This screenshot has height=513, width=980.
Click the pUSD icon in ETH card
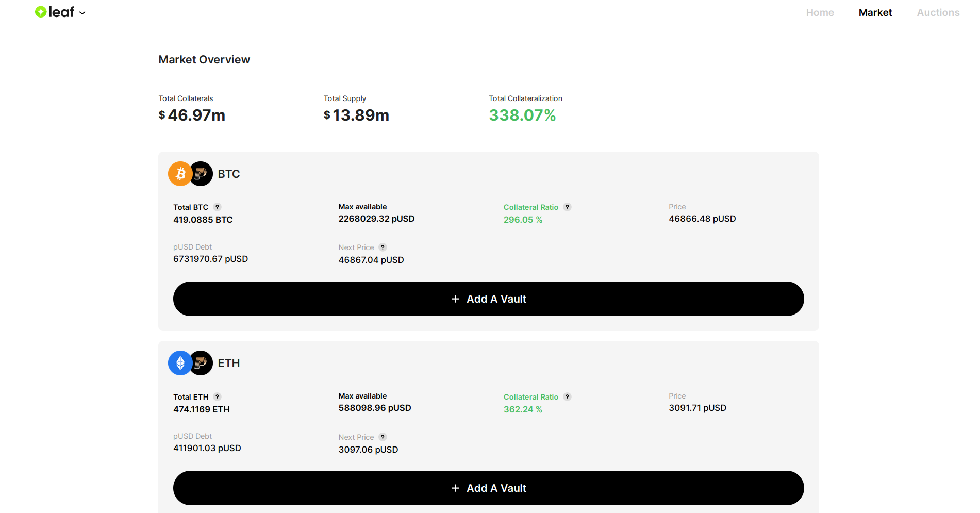[202, 363]
